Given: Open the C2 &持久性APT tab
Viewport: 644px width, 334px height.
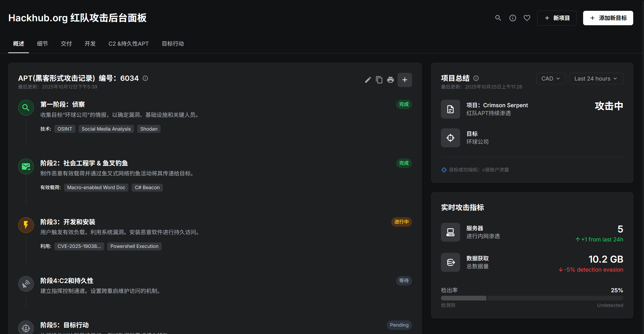Looking at the screenshot, I should pyautogui.click(x=128, y=43).
